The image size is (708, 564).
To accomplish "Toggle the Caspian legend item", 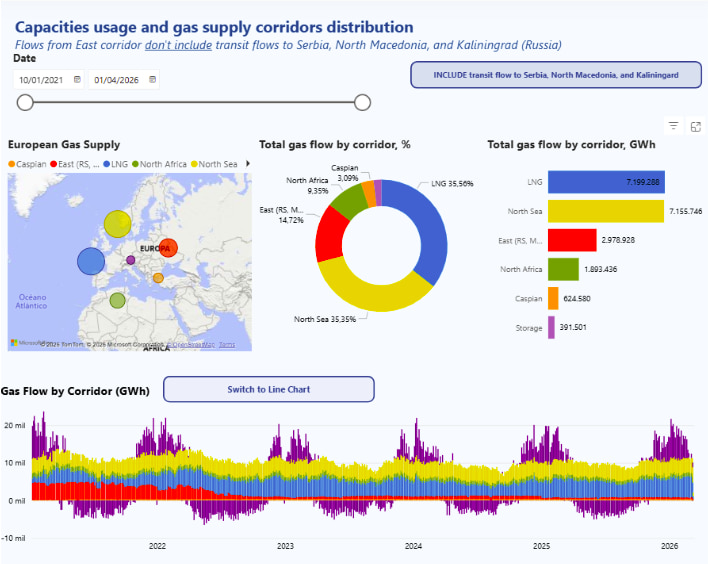I will (27, 163).
